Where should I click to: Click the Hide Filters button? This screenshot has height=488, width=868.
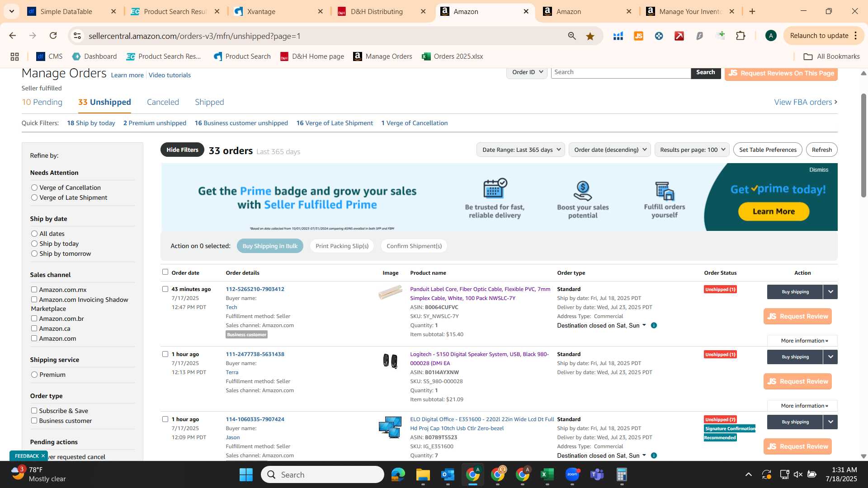pyautogui.click(x=182, y=150)
